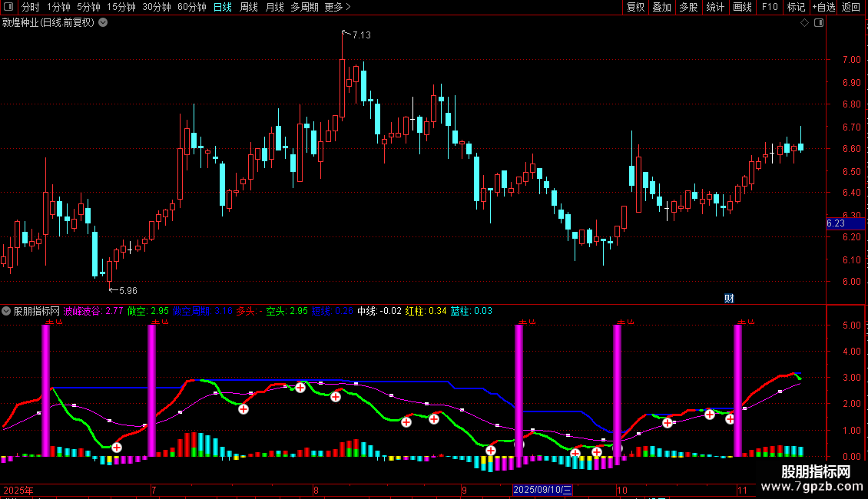Viewport: 868px width, 499px height.
Task: Click the month 8 time axis marker
Action: [316, 490]
